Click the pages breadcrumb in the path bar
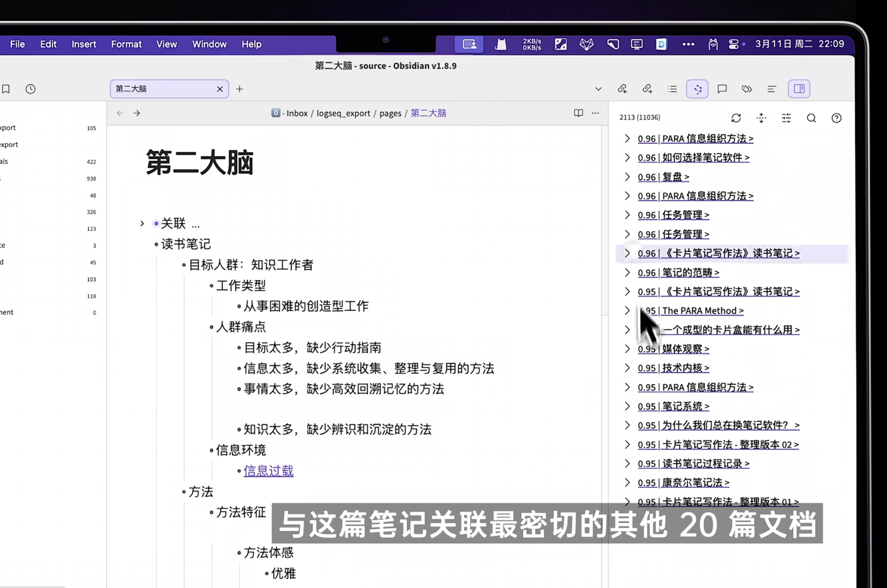The image size is (887, 588). pos(390,113)
